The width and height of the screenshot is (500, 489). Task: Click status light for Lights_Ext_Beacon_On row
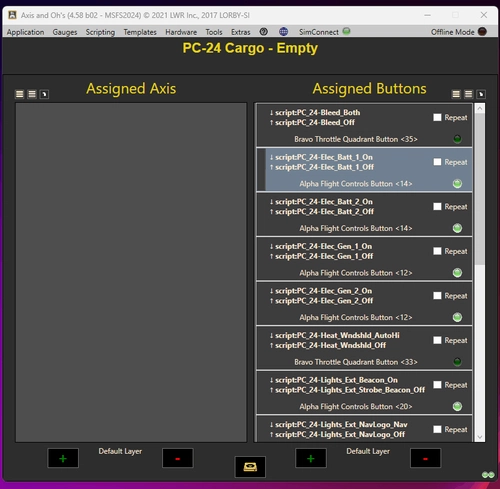457,406
